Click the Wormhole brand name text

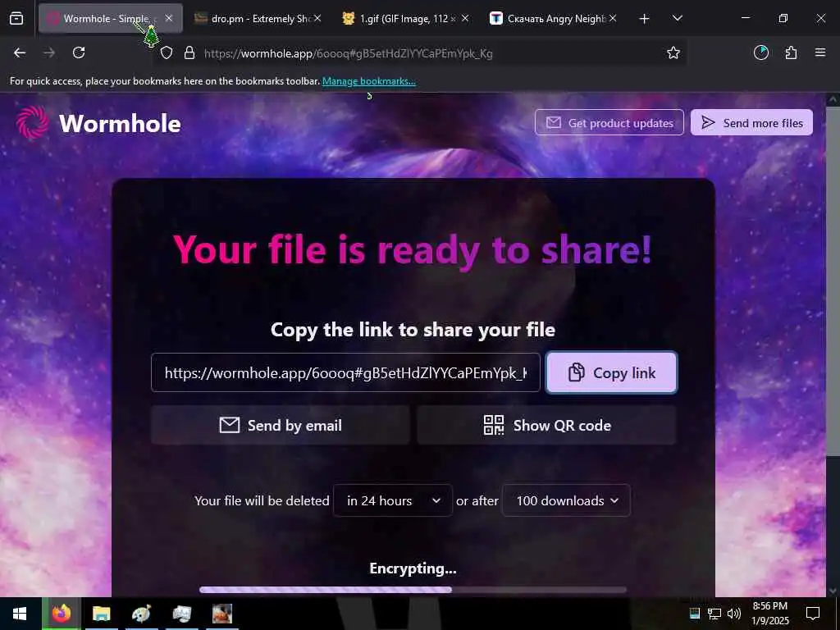[120, 123]
